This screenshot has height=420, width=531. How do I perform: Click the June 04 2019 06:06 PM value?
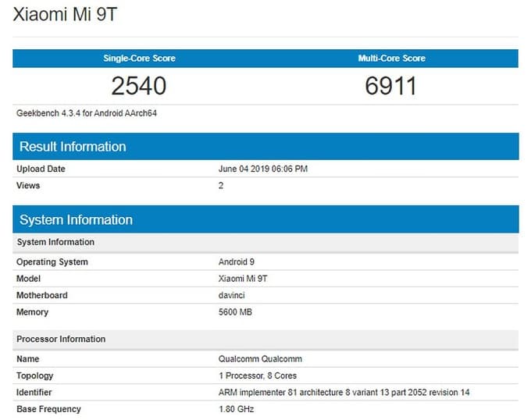(x=263, y=169)
